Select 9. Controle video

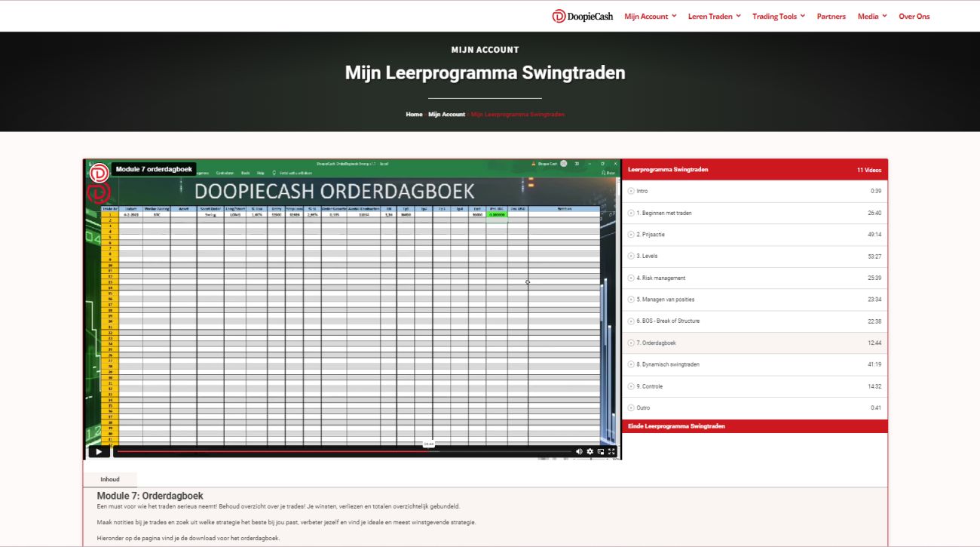tap(755, 386)
